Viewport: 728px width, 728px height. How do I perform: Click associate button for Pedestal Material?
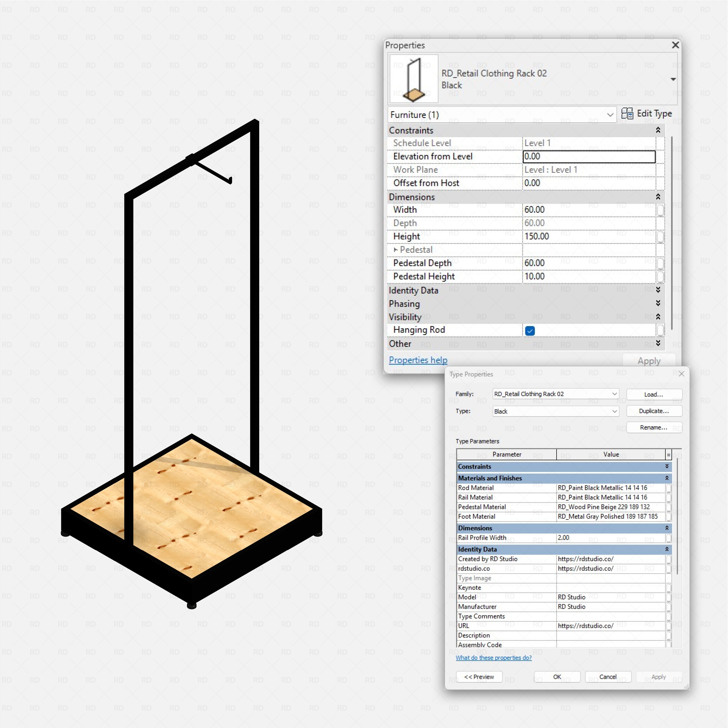tap(668, 507)
